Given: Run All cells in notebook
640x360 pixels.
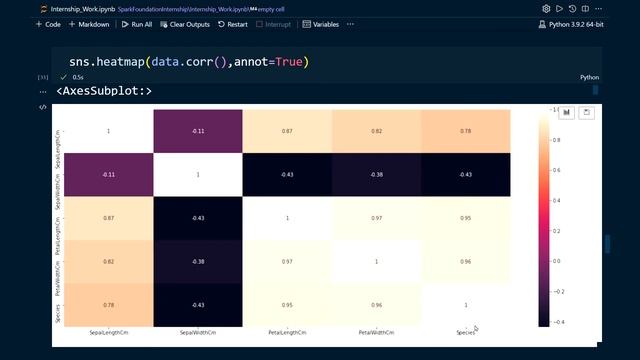Looking at the screenshot, I should tap(137, 24).
